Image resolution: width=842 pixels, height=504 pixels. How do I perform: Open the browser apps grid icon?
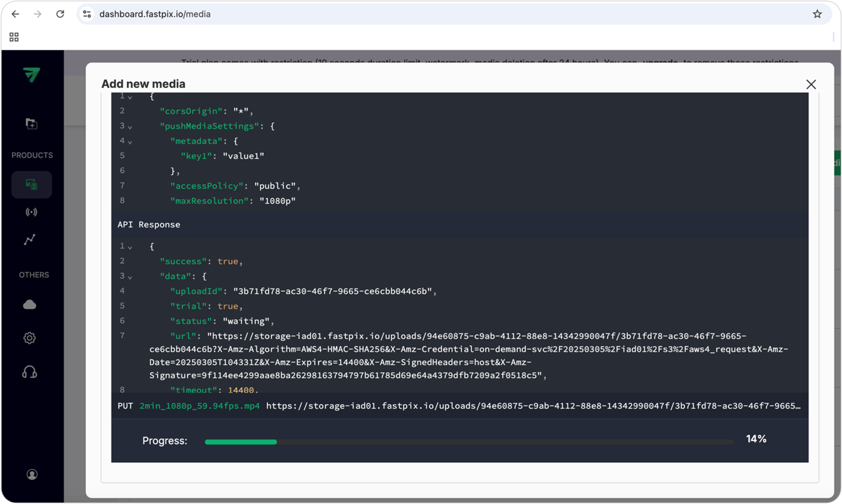(14, 37)
